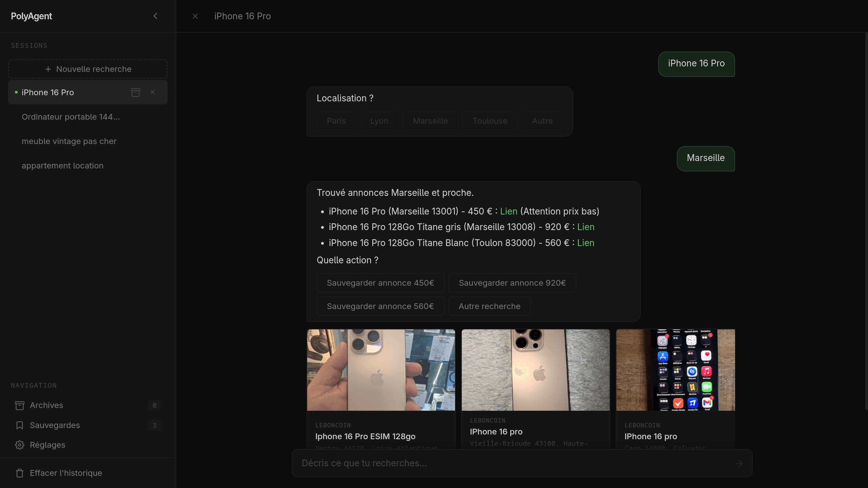The height and width of the screenshot is (488, 868).
Task: Open appartement location session
Action: pos(88,165)
